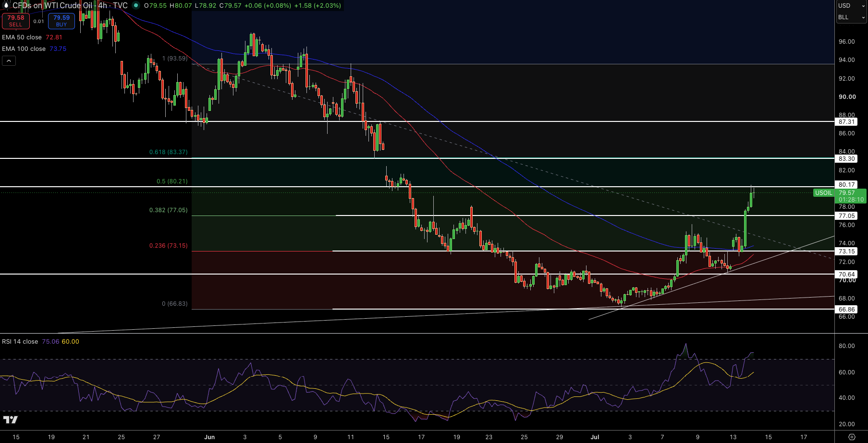The height and width of the screenshot is (443, 868).
Task: Click the CFDs on WTI Crude Oil title
Action: 52,6
